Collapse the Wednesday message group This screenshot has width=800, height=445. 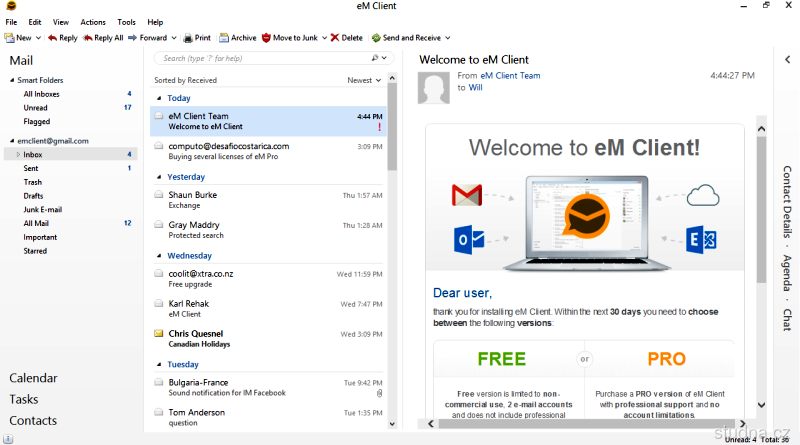(159, 256)
